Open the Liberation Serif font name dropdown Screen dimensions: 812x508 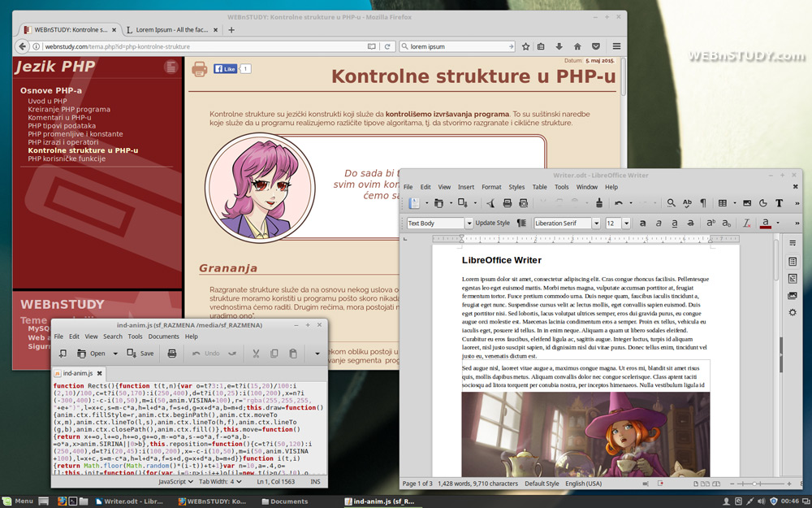pyautogui.click(x=596, y=224)
